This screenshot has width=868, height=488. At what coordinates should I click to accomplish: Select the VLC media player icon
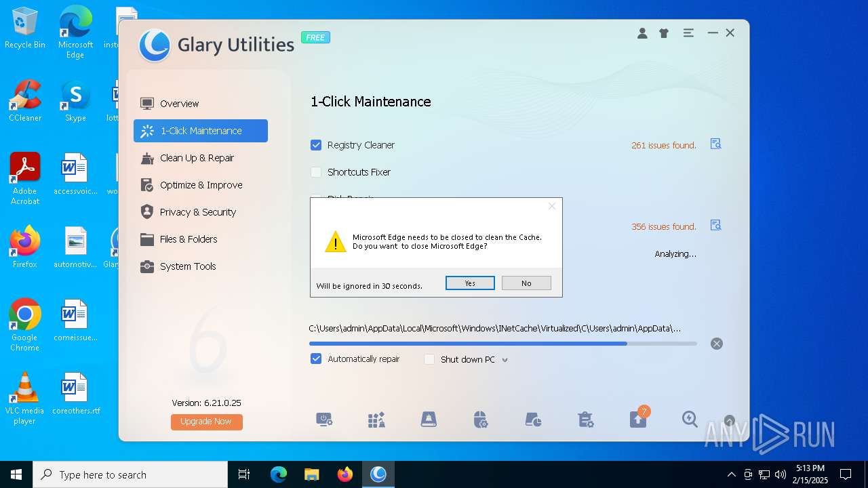pyautogui.click(x=25, y=399)
